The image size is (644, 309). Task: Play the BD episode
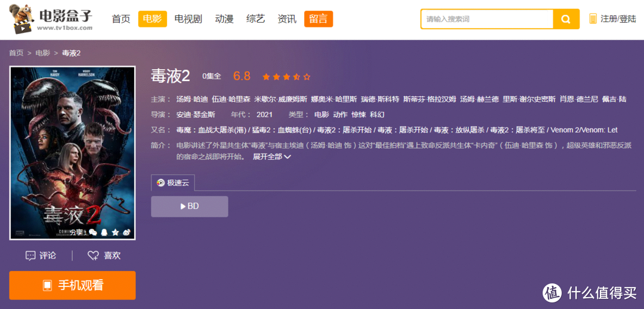[x=190, y=207]
